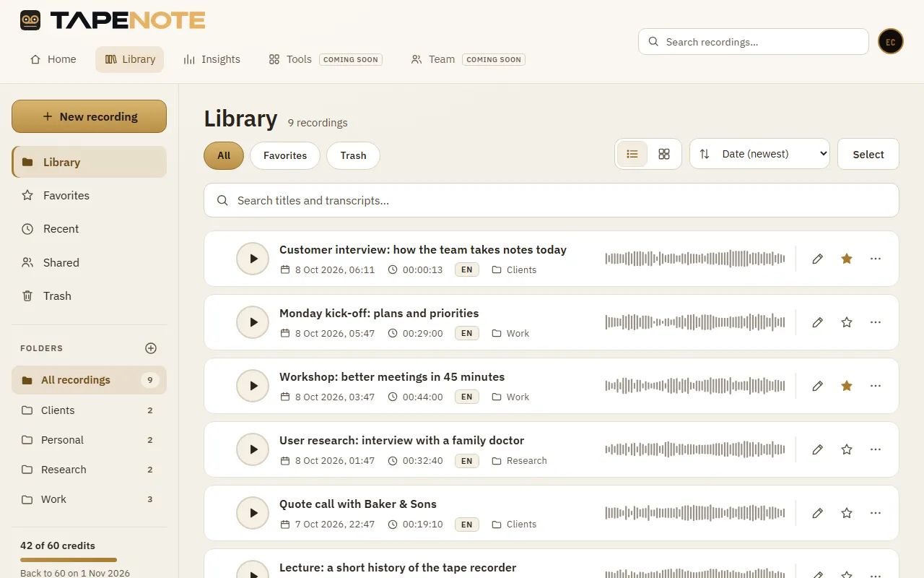Screen dimensions: 924x578
Task: Open the EC user avatar menu
Action: (891, 42)
